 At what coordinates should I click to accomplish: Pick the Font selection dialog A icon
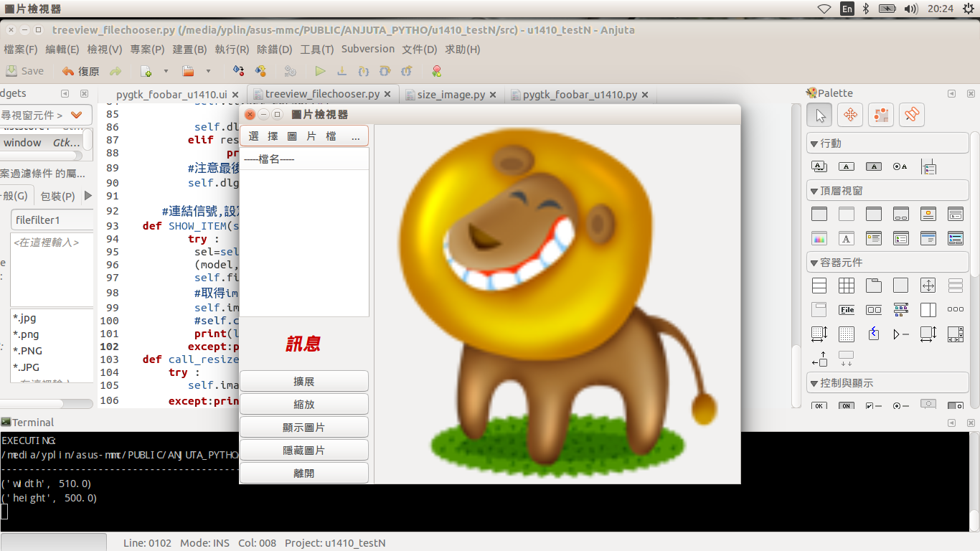coord(847,238)
